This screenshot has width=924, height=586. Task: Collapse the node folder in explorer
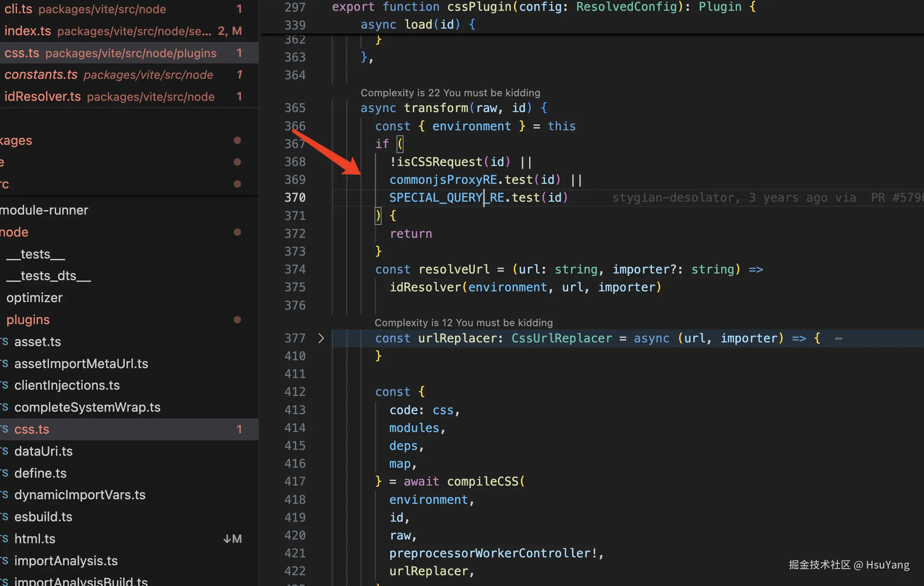coord(15,232)
